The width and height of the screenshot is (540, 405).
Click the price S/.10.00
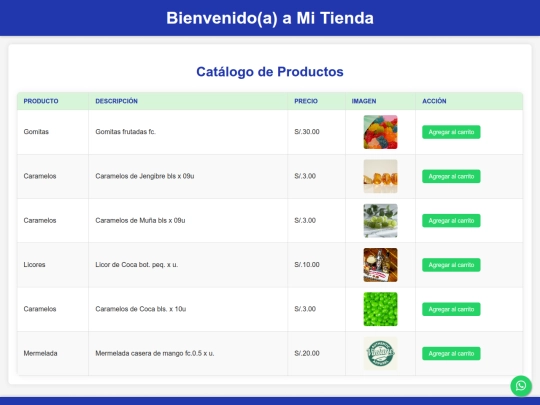click(307, 264)
